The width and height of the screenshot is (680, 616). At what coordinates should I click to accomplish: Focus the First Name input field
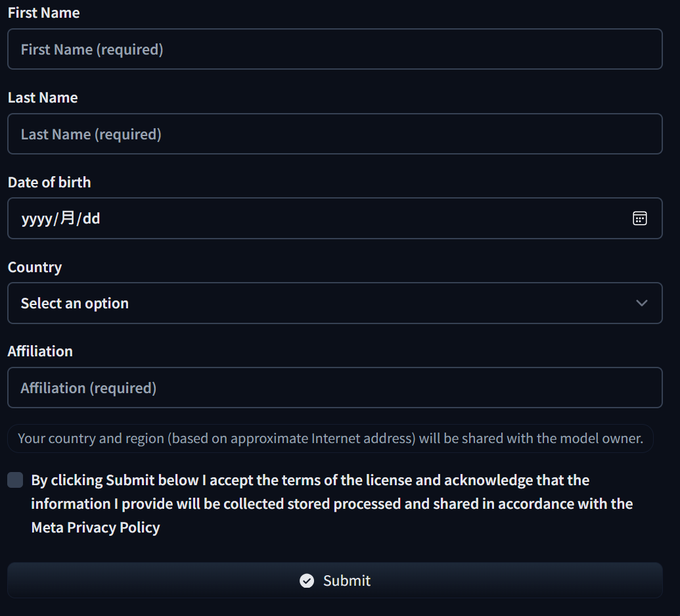[334, 49]
